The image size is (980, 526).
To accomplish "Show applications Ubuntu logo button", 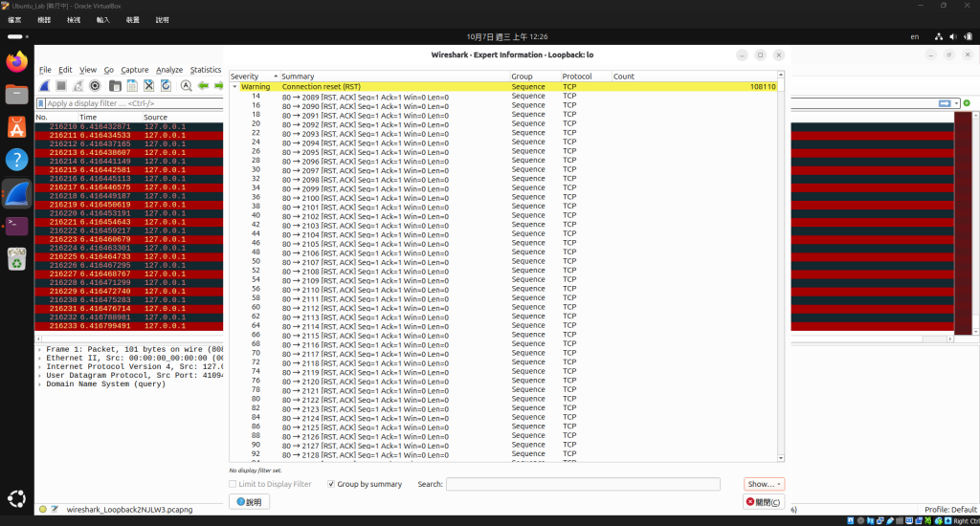I will pos(17,498).
